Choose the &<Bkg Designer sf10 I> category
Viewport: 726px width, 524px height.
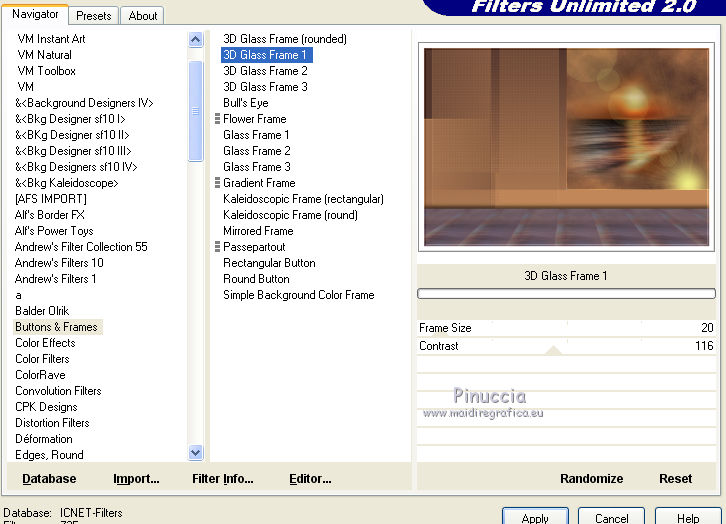tap(70, 119)
